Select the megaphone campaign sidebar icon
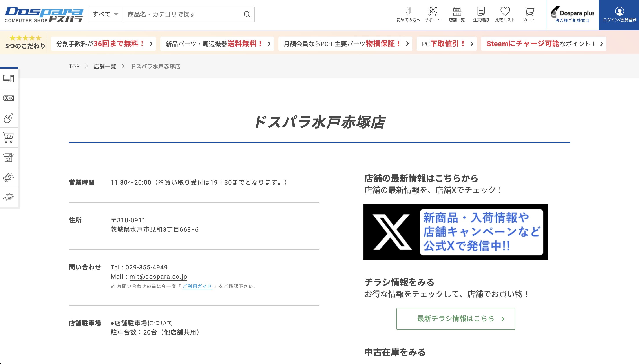Image resolution: width=639 pixels, height=364 pixels. click(9, 177)
